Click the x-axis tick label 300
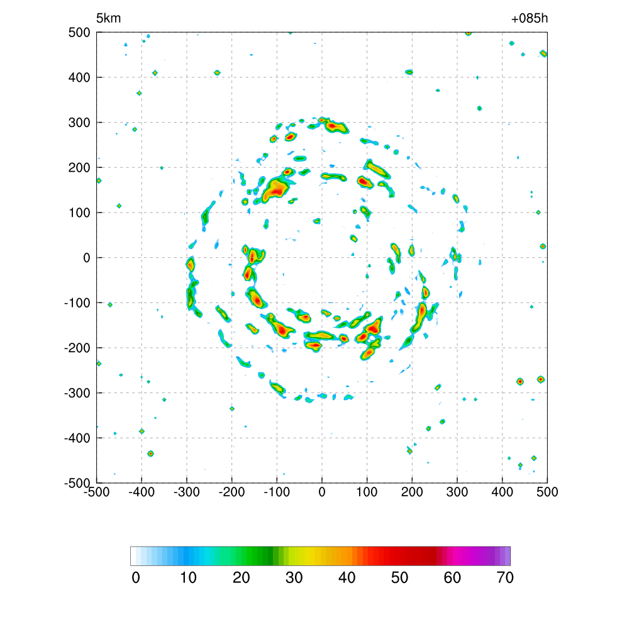 click(x=457, y=492)
